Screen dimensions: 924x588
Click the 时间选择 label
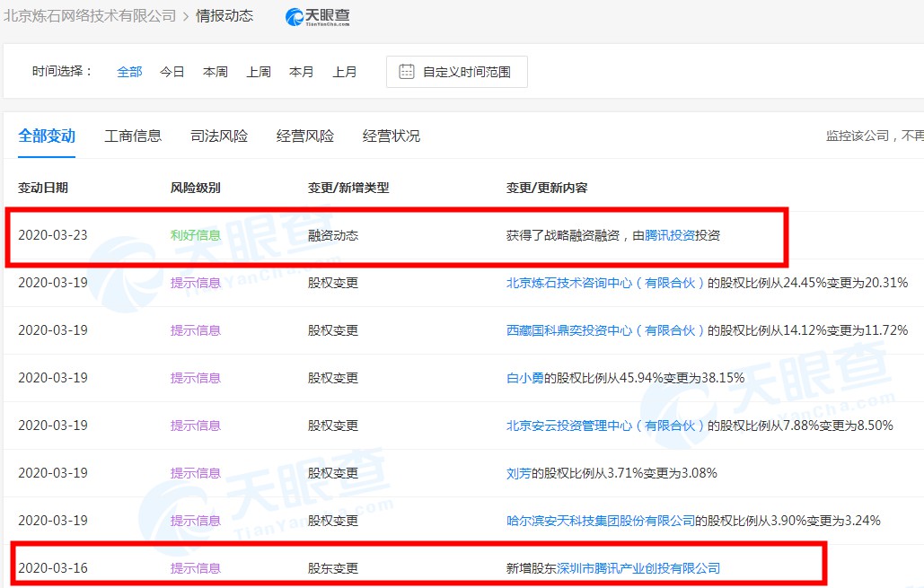[x=63, y=71]
